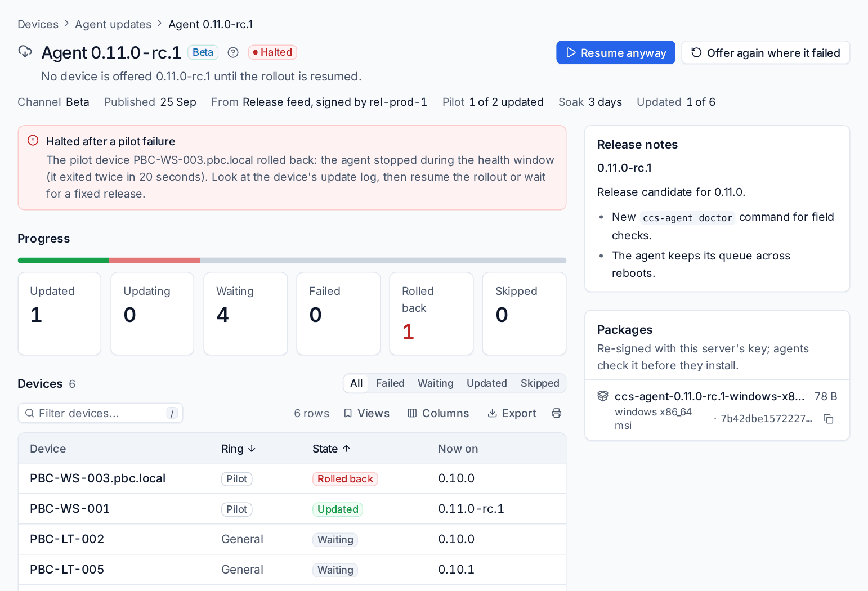Switch to the Updated filter tab
The width and height of the screenshot is (868, 591).
pos(487,383)
